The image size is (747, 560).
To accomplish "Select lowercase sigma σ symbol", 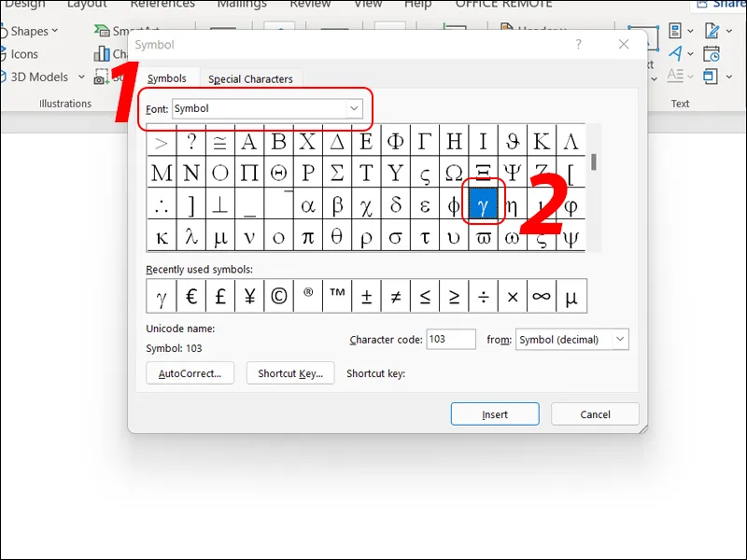I will [395, 236].
